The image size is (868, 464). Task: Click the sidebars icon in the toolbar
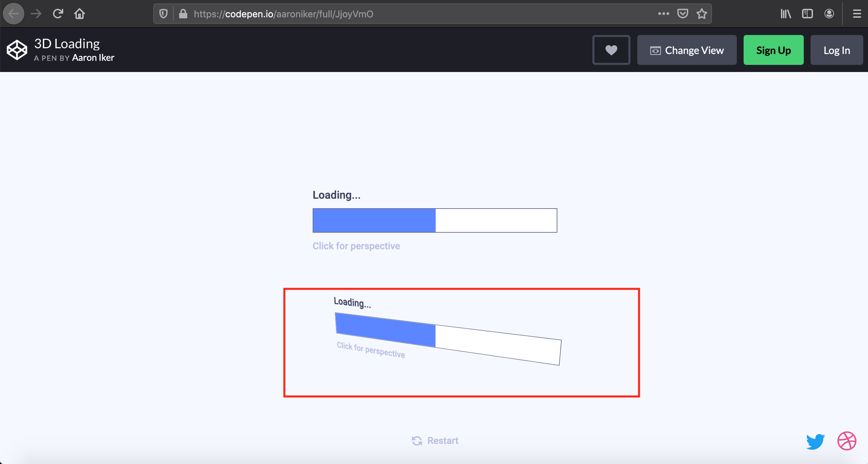pyautogui.click(x=807, y=14)
